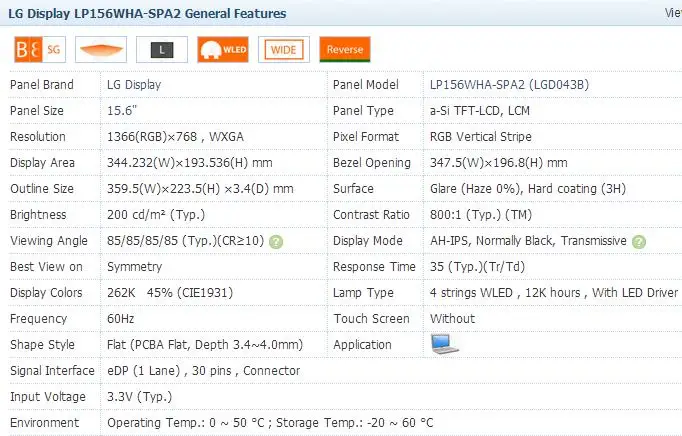Click the black L landscape icon

tap(162, 50)
